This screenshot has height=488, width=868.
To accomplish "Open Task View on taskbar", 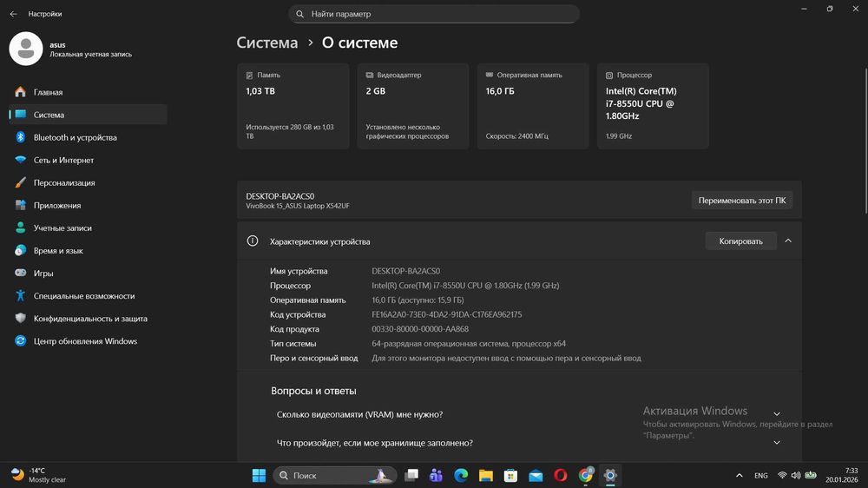I will [411, 475].
